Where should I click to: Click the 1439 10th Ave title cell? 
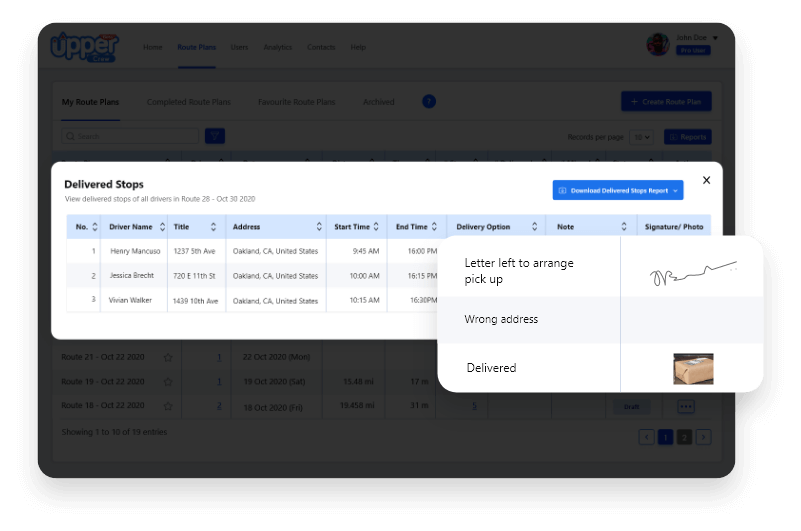pos(195,301)
